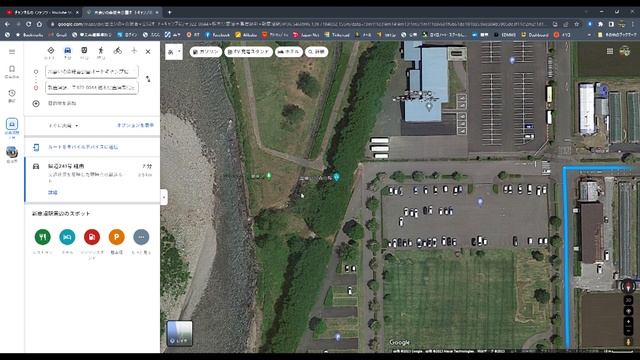Filter map by gas stations chip
Image resolution: width=640 pixels, height=360 pixels.
(206, 52)
